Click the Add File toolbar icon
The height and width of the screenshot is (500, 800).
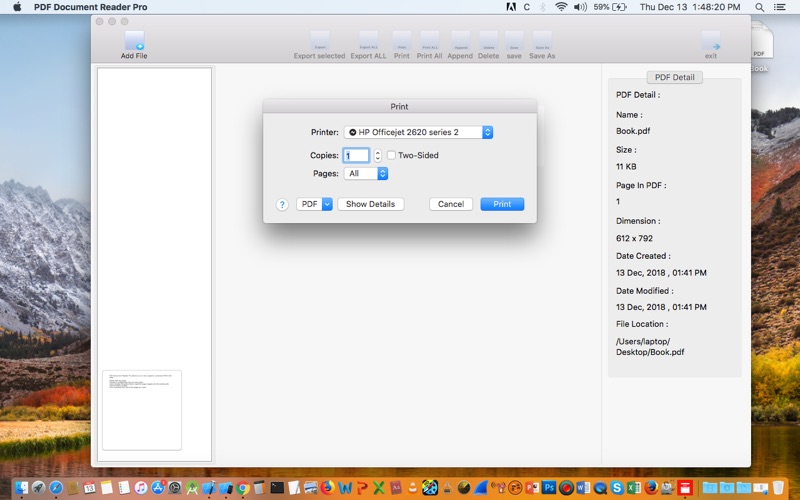pyautogui.click(x=134, y=42)
